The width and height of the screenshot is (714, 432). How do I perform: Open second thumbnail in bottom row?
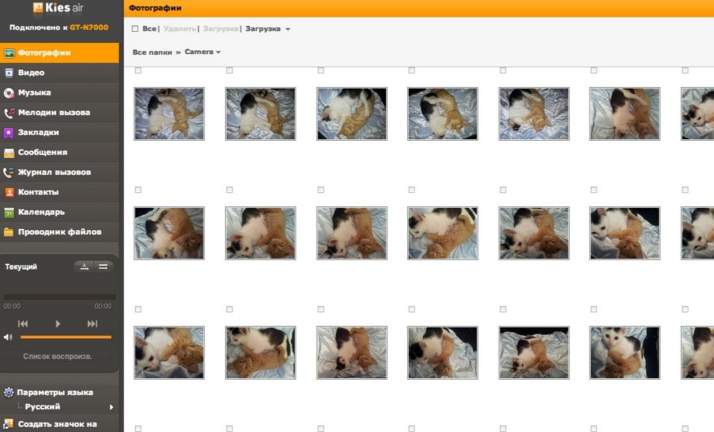click(260, 352)
